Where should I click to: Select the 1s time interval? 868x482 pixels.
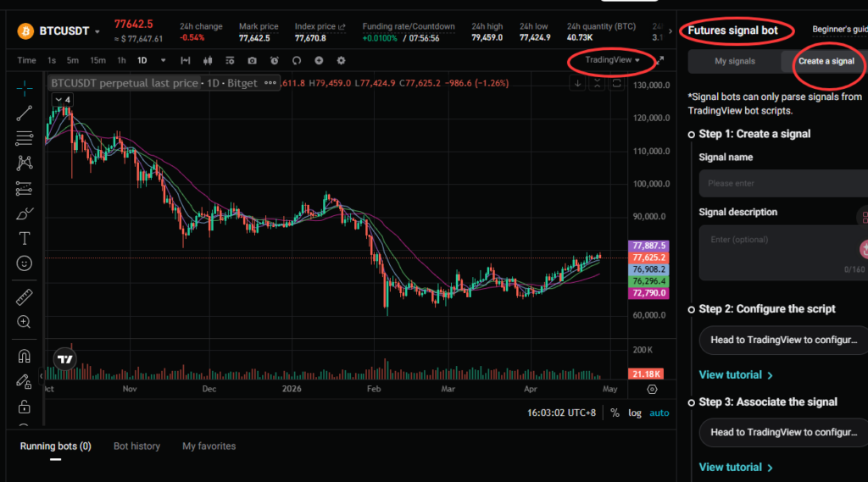(x=52, y=60)
